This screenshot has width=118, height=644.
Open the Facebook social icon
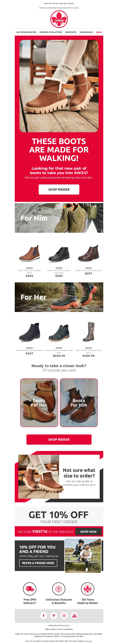43,615
